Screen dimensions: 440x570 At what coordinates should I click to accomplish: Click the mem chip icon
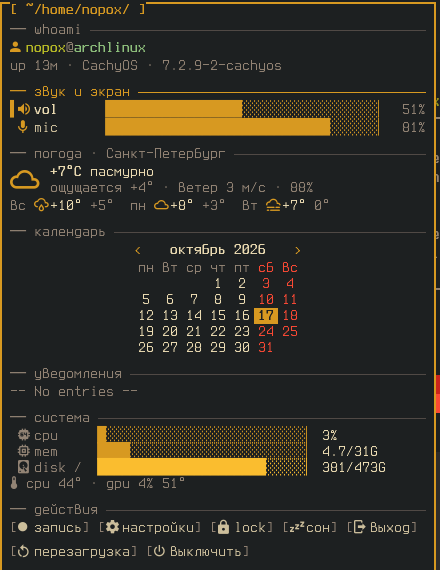(24, 451)
